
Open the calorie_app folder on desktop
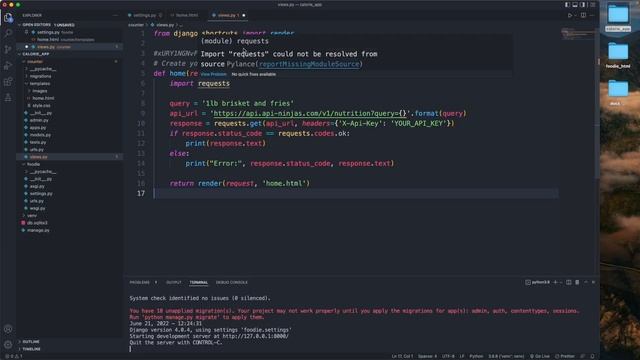(618, 17)
